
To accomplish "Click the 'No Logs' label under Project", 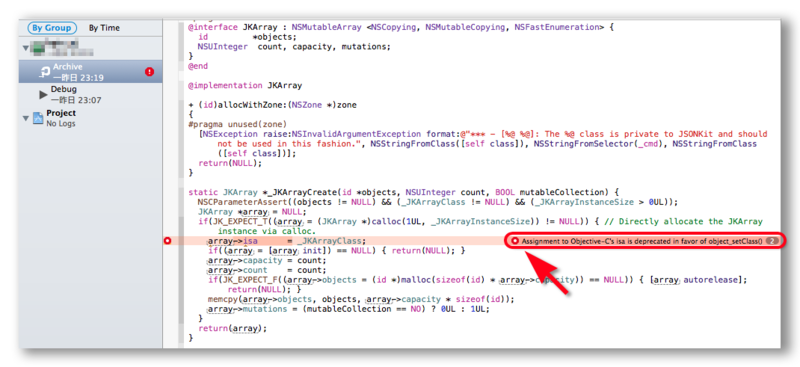I will pyautogui.click(x=61, y=124).
